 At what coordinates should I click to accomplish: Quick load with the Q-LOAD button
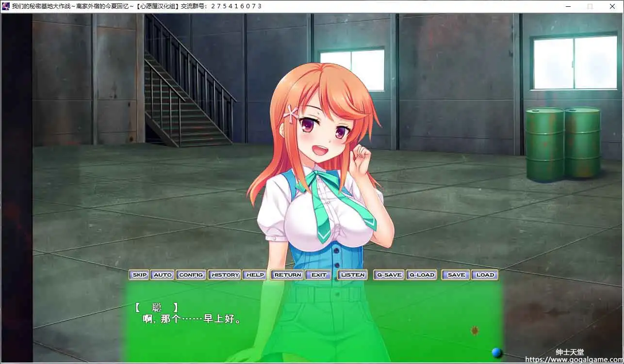(422, 275)
